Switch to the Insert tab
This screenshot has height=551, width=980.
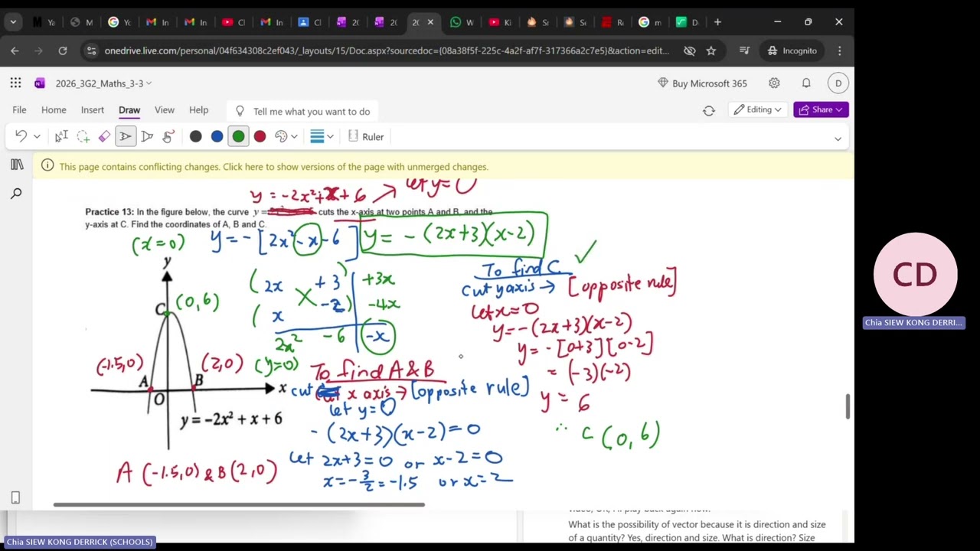[x=93, y=110]
